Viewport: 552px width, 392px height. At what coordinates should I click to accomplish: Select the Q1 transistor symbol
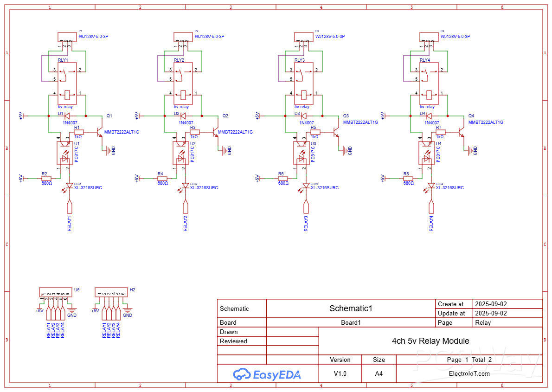coord(99,132)
